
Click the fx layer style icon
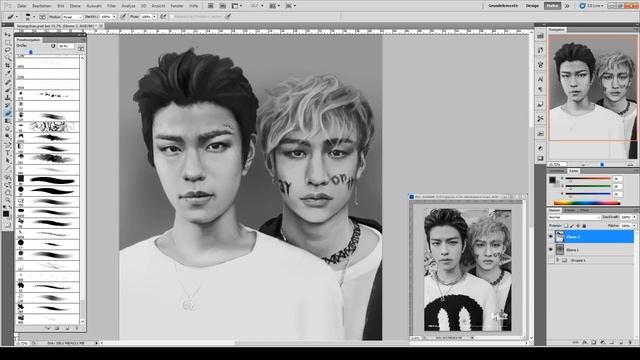click(x=585, y=342)
